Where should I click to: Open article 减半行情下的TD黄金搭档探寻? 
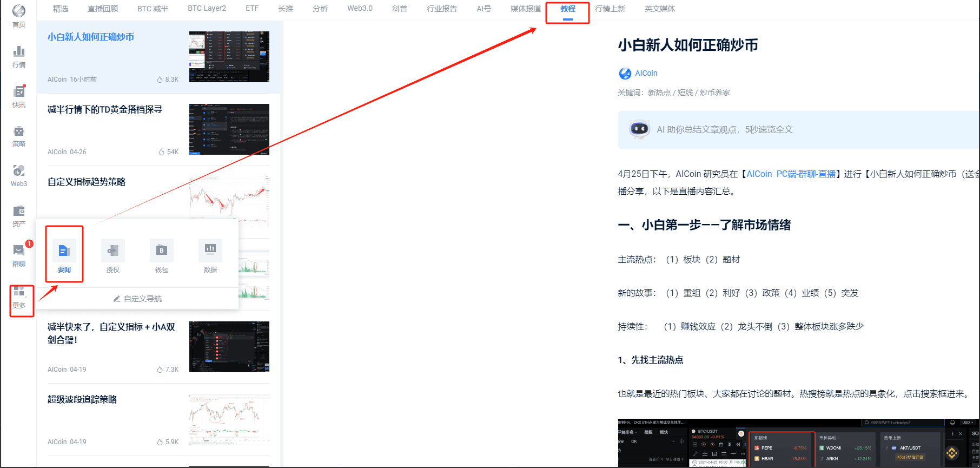click(x=105, y=110)
